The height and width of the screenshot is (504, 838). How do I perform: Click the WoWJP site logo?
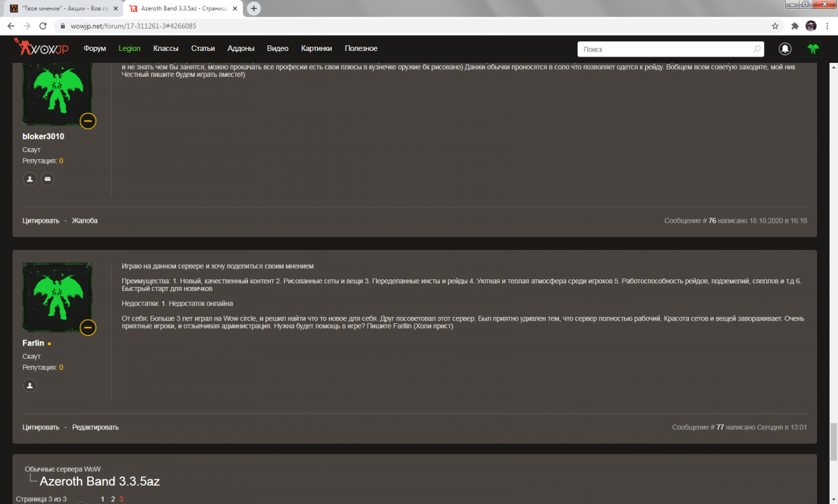42,48
